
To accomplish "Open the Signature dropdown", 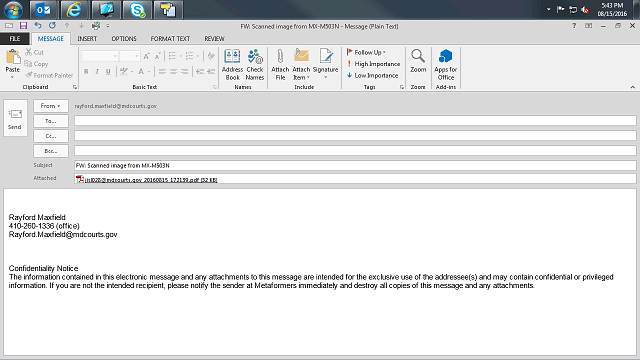I will click(x=325, y=64).
